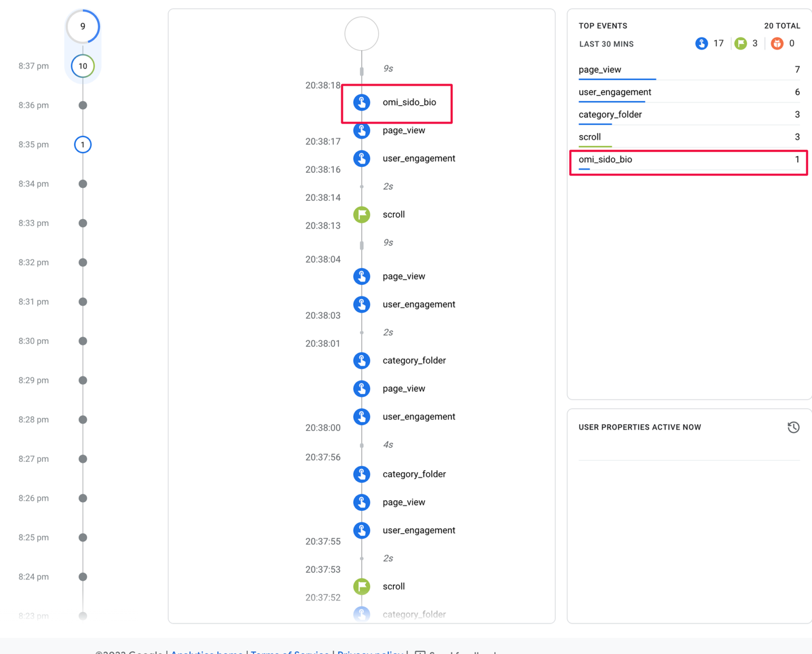The image size is (812, 654).
Task: Click the red error icon showing 0 errors
Action: [x=777, y=43]
